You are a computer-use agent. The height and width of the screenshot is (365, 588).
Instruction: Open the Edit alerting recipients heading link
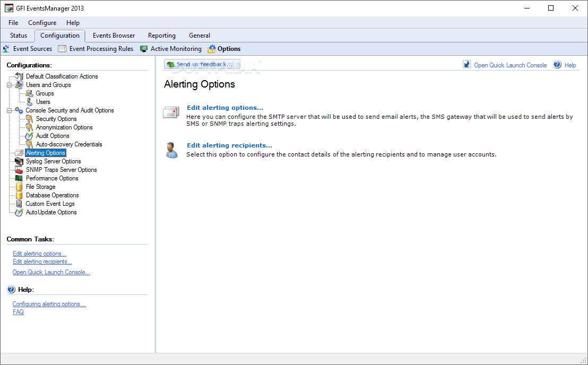point(229,145)
